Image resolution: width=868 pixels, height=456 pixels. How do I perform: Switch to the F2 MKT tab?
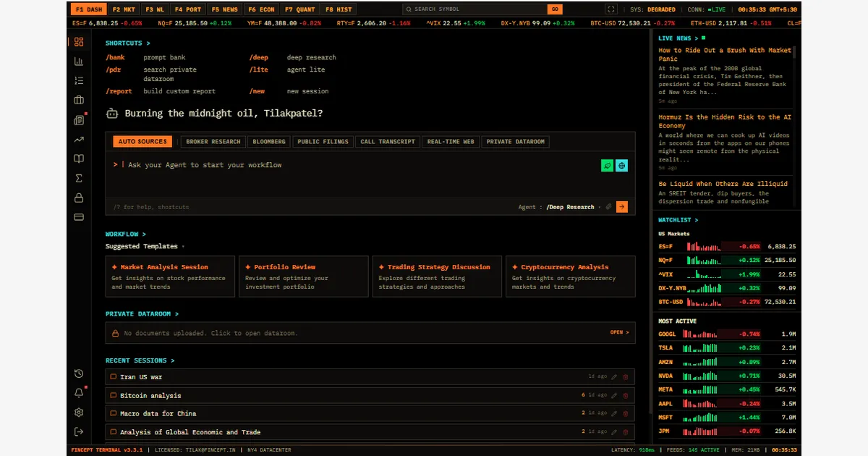(124, 9)
